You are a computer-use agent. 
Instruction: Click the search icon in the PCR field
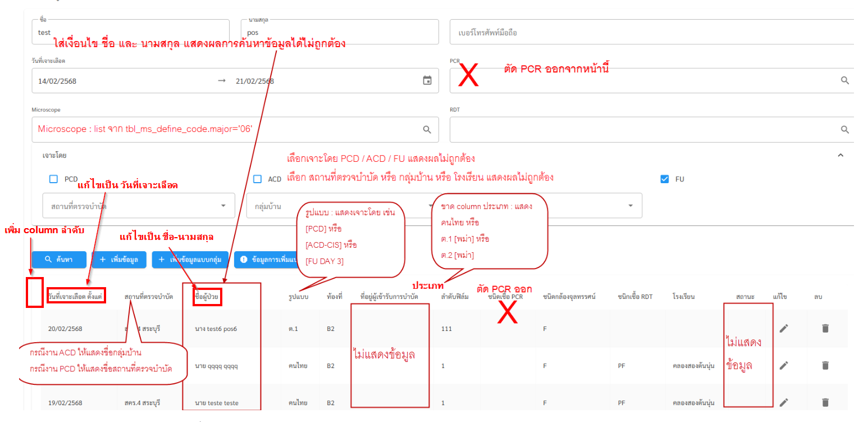pos(844,81)
